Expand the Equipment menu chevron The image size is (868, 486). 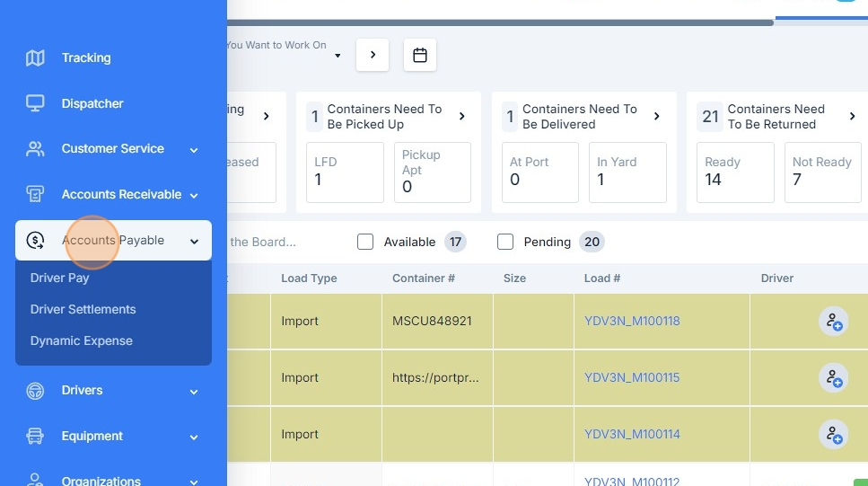click(194, 437)
